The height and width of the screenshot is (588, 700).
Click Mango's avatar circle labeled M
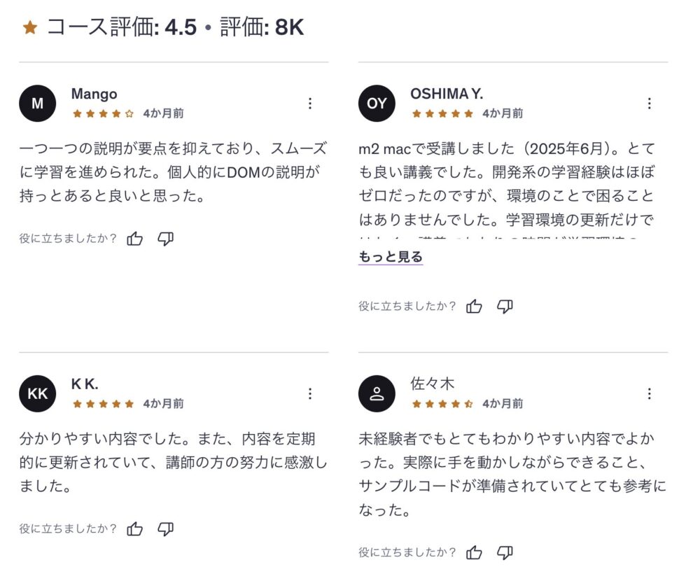[38, 104]
